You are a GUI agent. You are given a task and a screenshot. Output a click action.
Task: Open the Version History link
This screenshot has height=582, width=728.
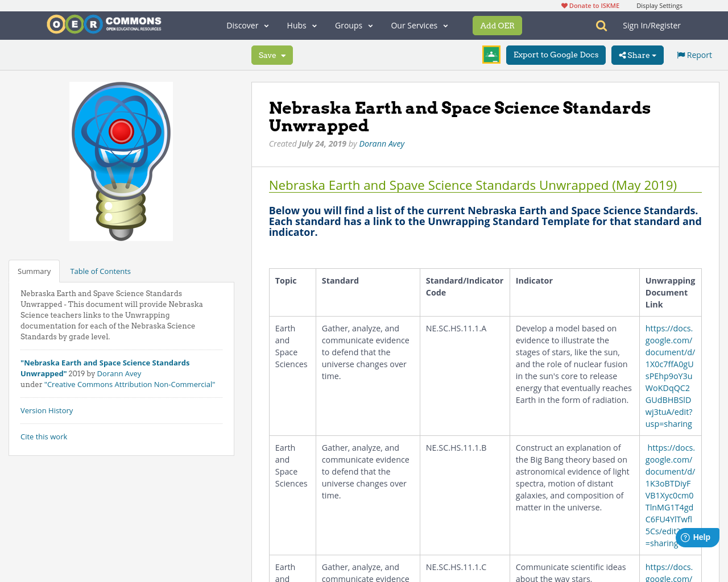click(x=47, y=410)
